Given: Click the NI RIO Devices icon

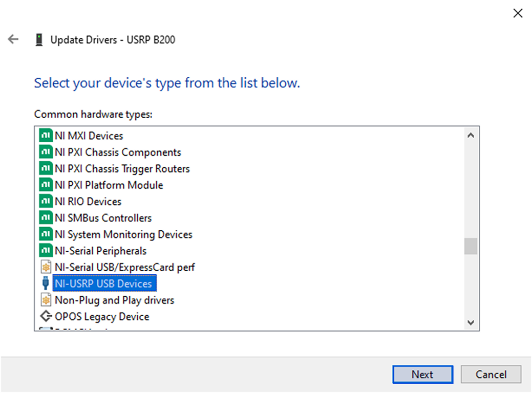Looking at the screenshot, I should (46, 202).
